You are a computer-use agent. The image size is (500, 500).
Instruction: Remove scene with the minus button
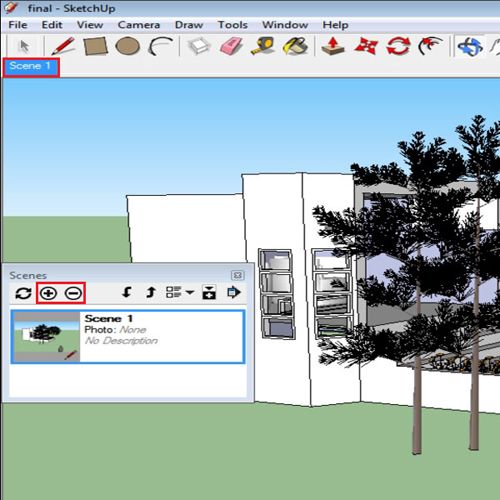tap(73, 293)
